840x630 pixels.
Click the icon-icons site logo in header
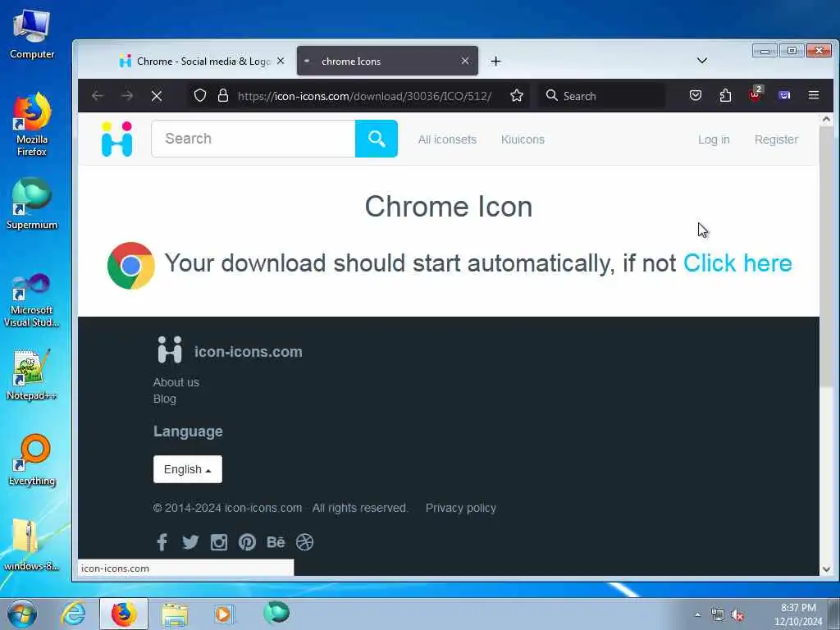(116, 139)
